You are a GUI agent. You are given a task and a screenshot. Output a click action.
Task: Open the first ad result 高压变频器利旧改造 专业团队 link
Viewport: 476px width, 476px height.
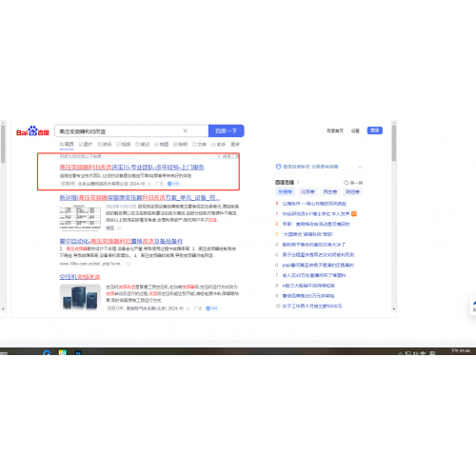tap(131, 168)
